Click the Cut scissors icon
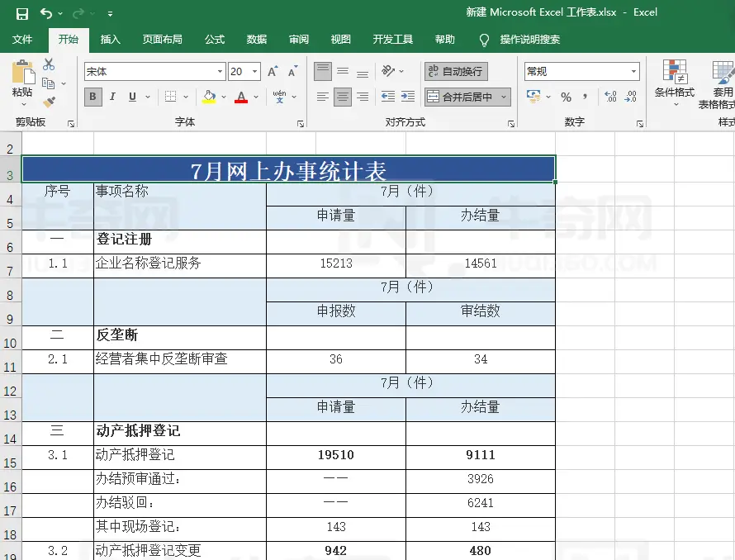The image size is (735, 560). 48,64
